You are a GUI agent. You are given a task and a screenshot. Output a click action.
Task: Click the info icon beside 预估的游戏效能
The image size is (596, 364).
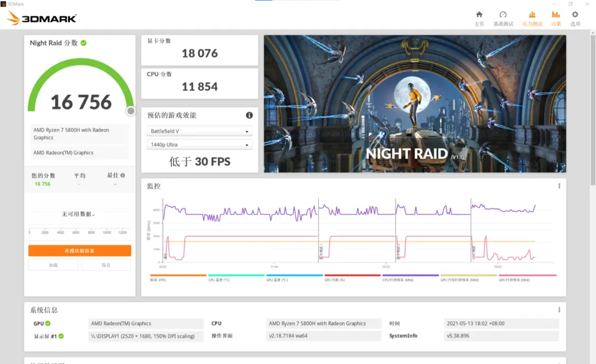[x=249, y=116]
